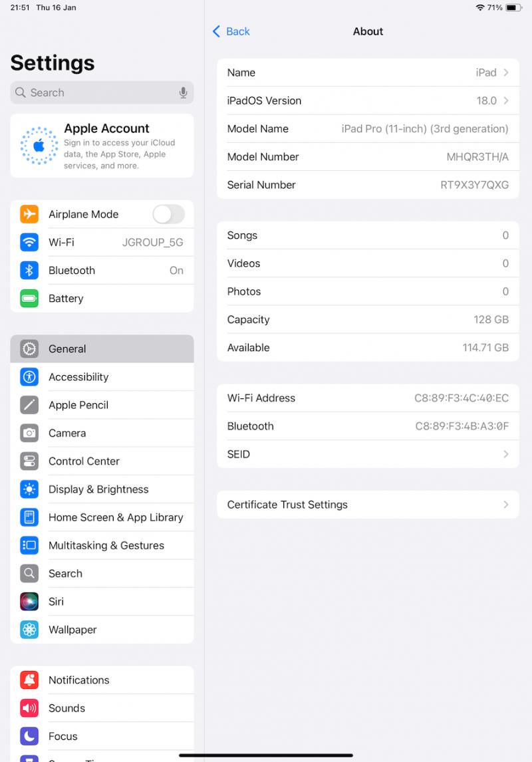The width and height of the screenshot is (532, 762).
Task: Open Certificate Trust Settings
Action: (368, 505)
